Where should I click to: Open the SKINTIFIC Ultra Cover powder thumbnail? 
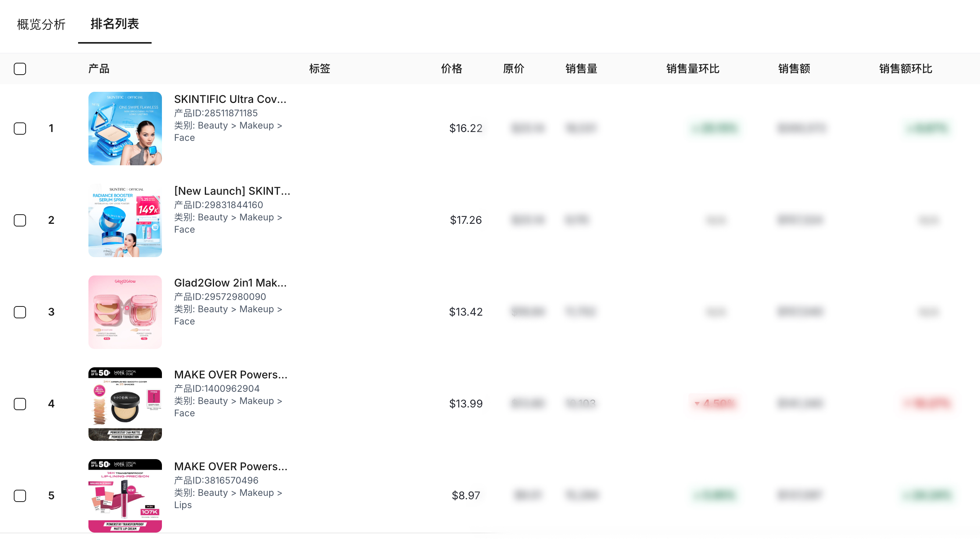coord(125,129)
